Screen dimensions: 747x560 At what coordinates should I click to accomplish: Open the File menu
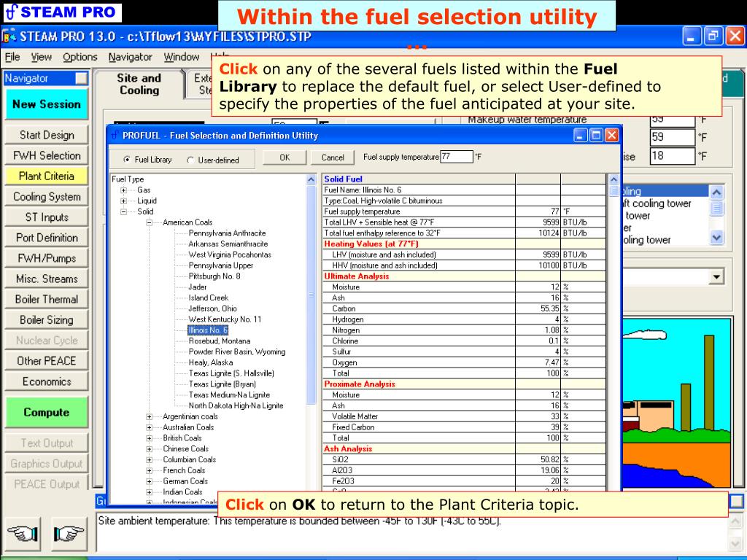point(12,57)
